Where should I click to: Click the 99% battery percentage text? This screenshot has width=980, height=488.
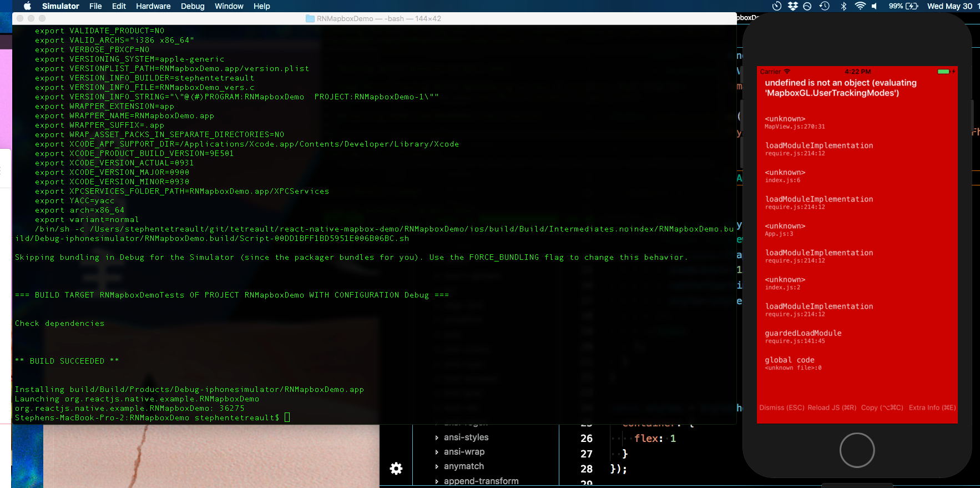(x=896, y=6)
